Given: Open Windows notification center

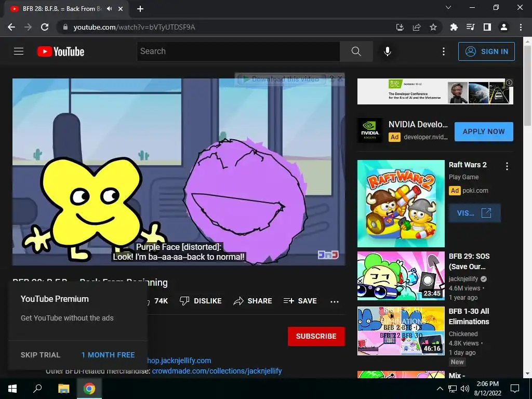Looking at the screenshot, I should [x=515, y=389].
